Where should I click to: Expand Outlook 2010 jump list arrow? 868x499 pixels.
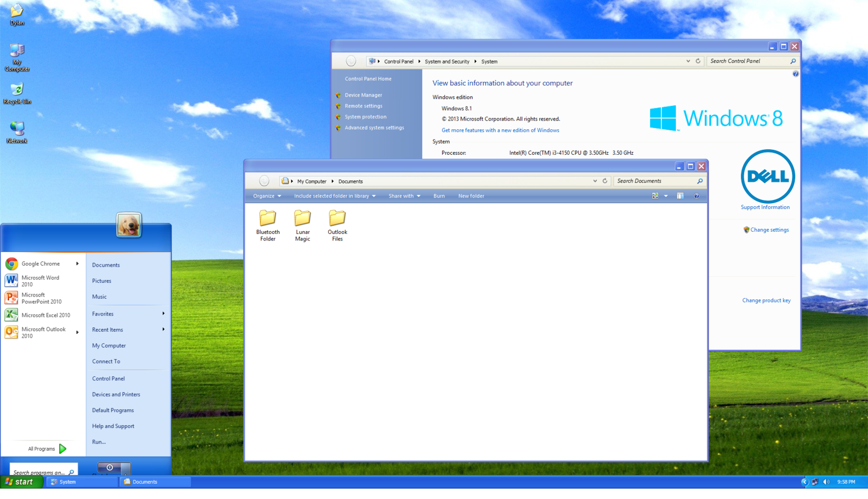78,332
